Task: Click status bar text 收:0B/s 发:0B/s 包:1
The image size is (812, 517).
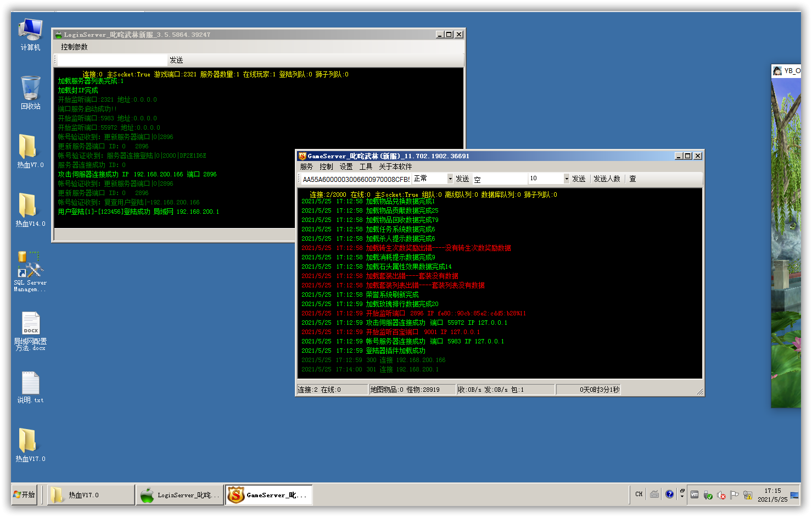Action: pos(491,390)
